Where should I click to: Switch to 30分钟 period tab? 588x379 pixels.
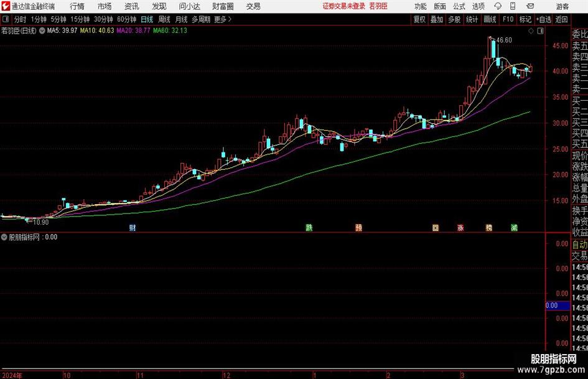pyautogui.click(x=103, y=19)
